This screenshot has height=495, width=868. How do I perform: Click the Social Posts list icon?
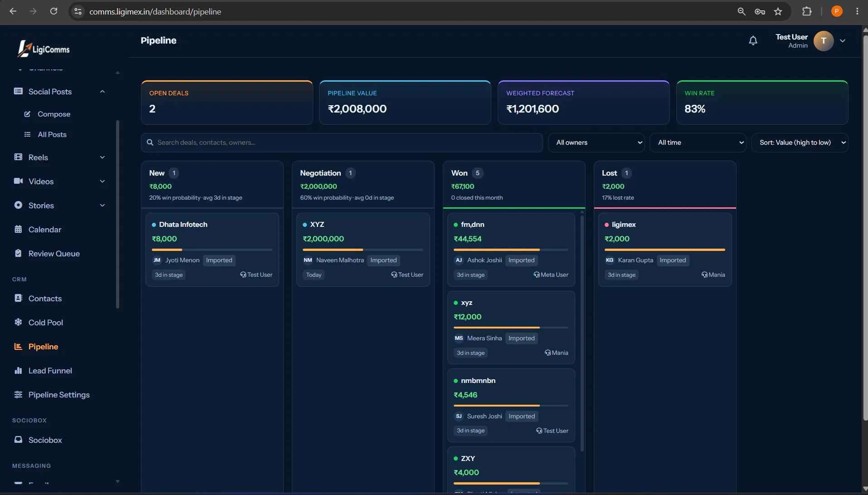(18, 91)
